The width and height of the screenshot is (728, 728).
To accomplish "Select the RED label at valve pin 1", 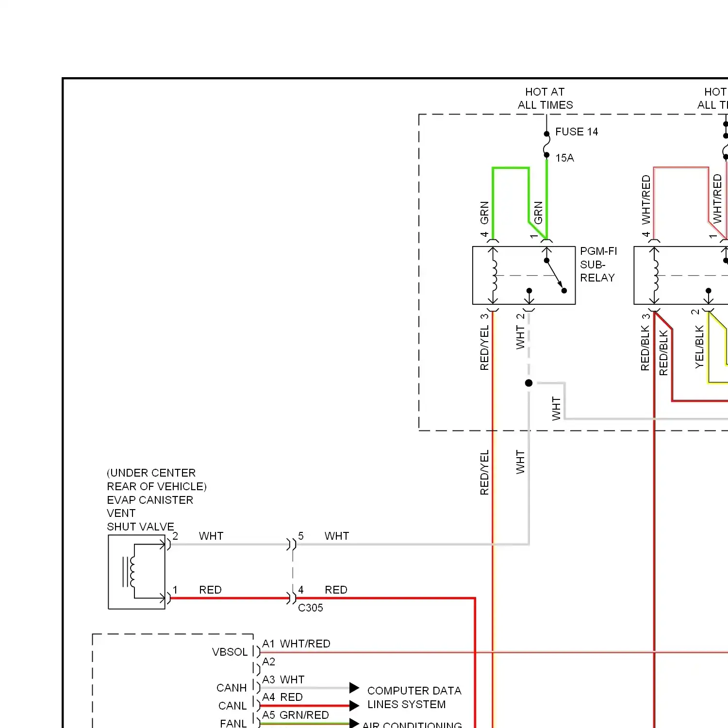I will coord(210,590).
